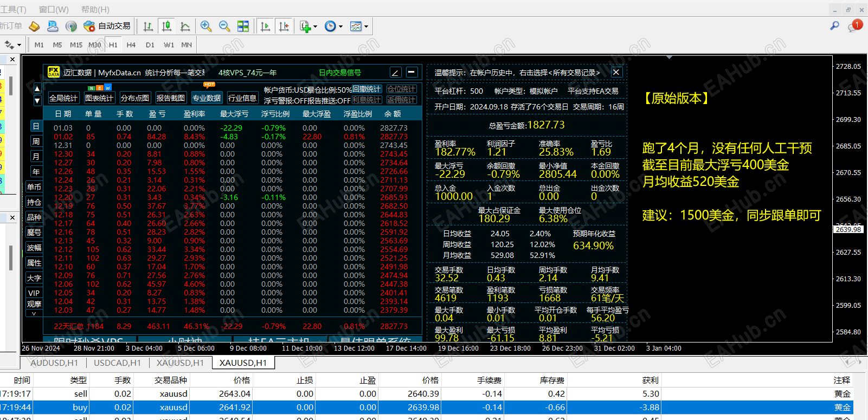Click the periodicity clock icon
This screenshot has height=420, width=868.
(330, 26)
